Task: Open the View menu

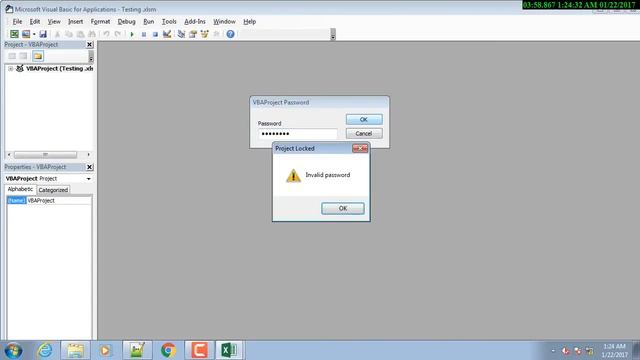Action: coord(54,22)
